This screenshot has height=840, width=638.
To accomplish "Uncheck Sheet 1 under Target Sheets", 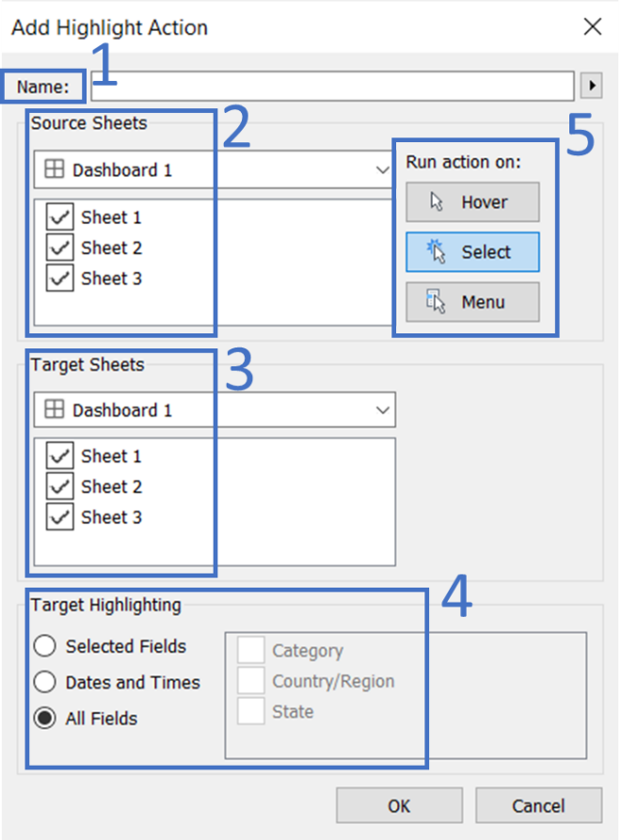I will coord(59,456).
